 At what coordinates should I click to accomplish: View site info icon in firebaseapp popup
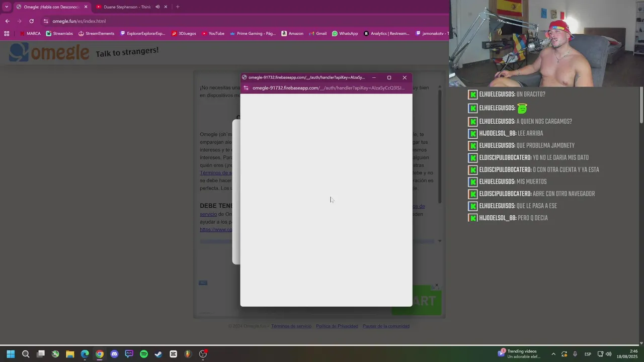pyautogui.click(x=246, y=88)
